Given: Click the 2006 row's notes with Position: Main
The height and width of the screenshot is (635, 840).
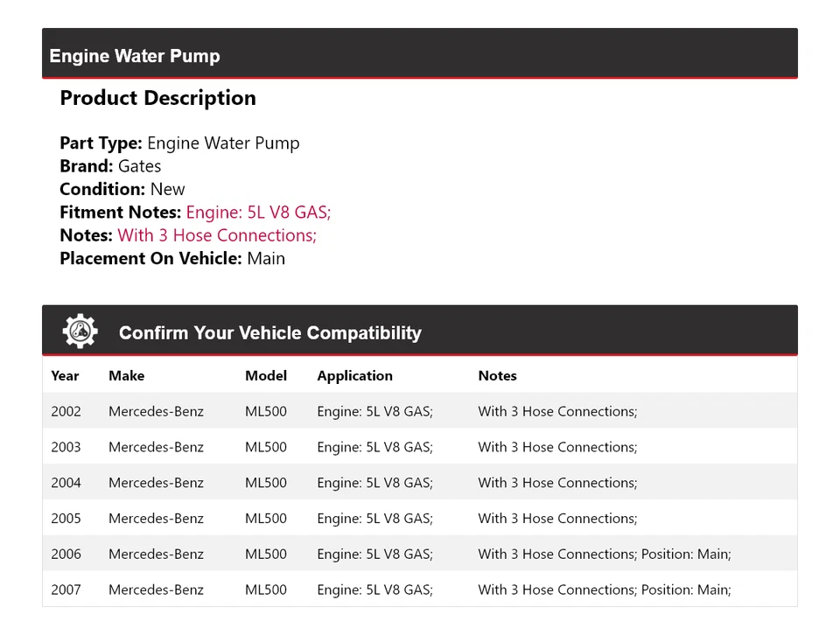Looking at the screenshot, I should 604,554.
